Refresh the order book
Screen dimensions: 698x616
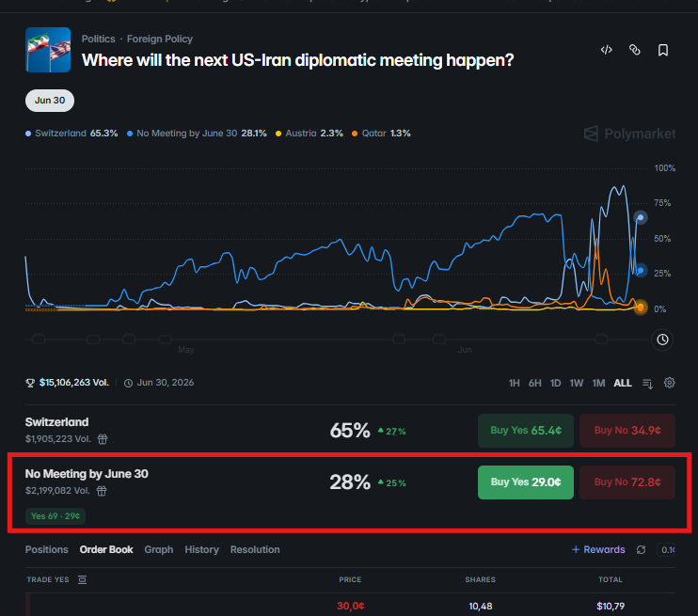(x=641, y=549)
